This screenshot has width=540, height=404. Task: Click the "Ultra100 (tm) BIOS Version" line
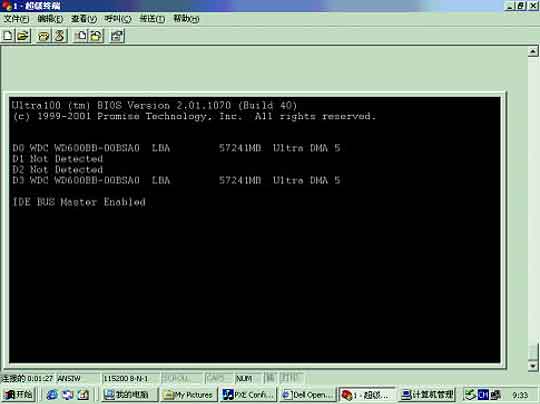coord(154,105)
